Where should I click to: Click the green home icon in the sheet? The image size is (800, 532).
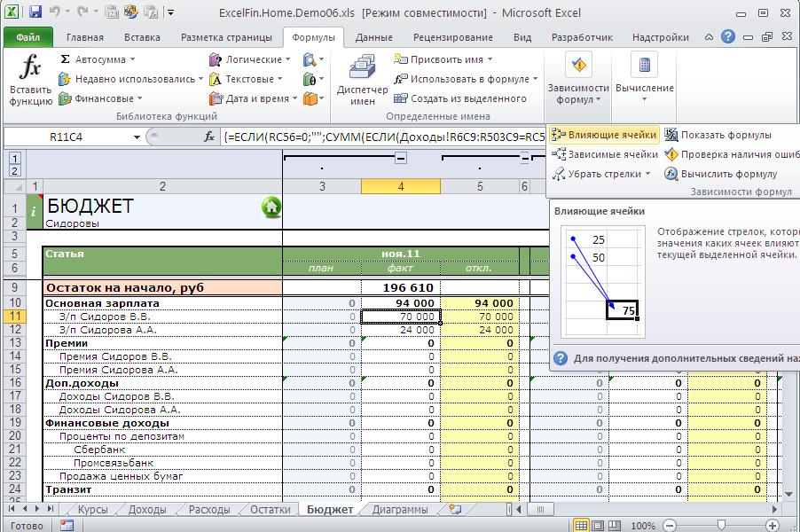(271, 207)
